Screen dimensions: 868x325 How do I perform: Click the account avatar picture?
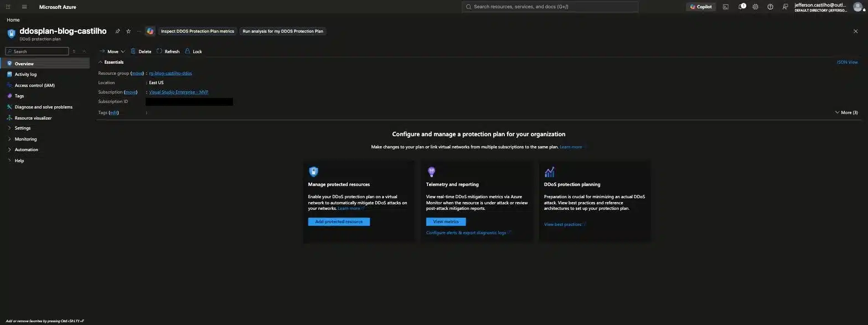(x=857, y=7)
